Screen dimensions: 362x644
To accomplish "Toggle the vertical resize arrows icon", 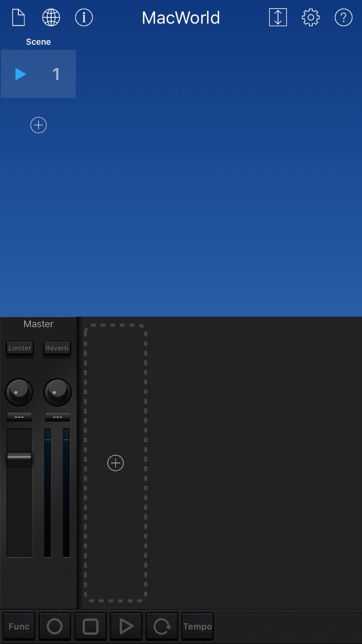I will [x=278, y=17].
